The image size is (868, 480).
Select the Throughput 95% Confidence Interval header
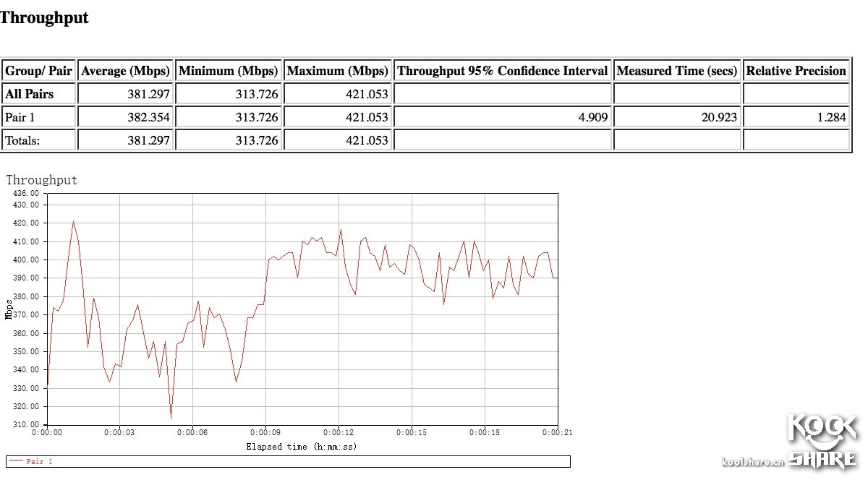click(503, 71)
